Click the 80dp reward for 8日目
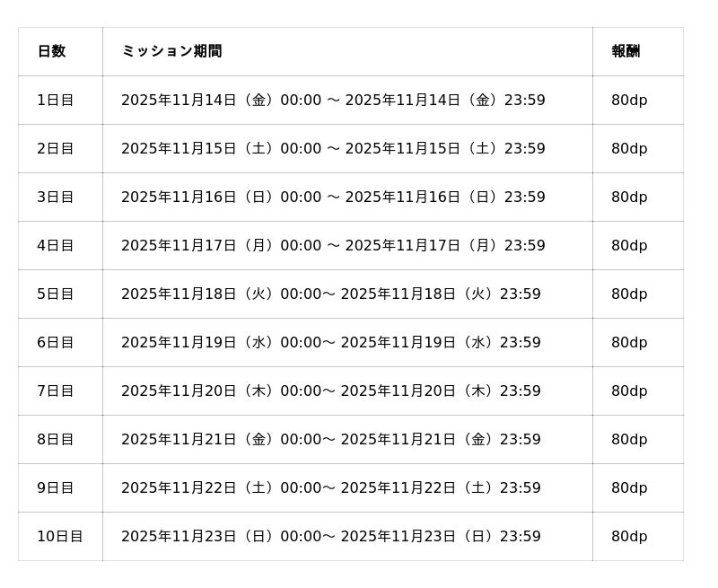 click(629, 439)
